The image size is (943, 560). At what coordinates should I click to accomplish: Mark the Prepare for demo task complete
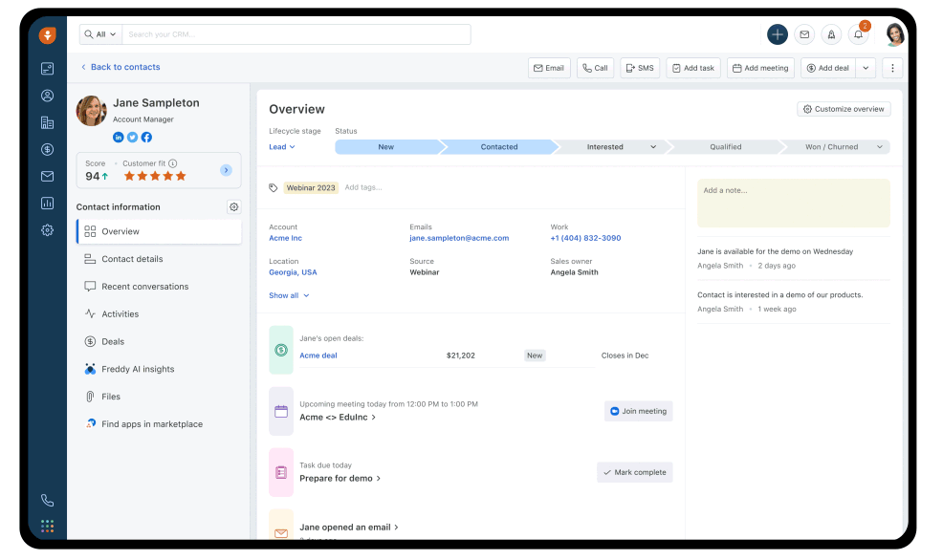(x=635, y=472)
